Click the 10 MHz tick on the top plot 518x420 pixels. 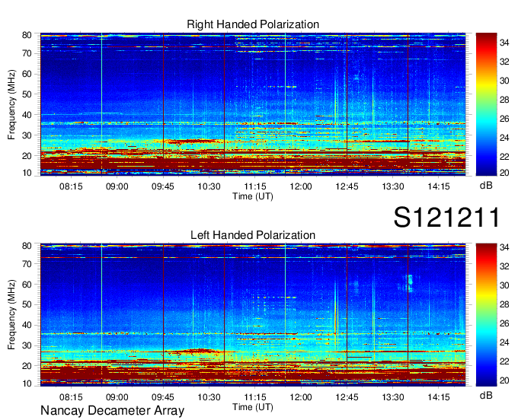27,173
